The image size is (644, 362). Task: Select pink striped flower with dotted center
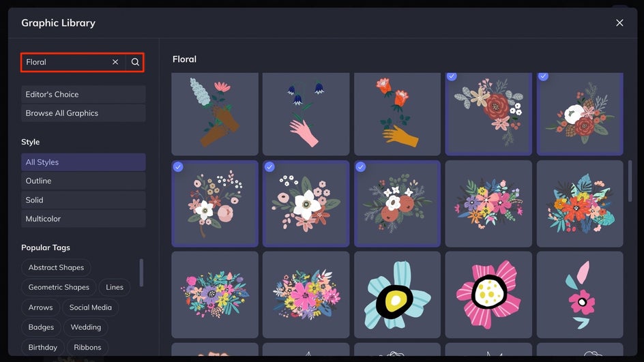[x=488, y=295]
